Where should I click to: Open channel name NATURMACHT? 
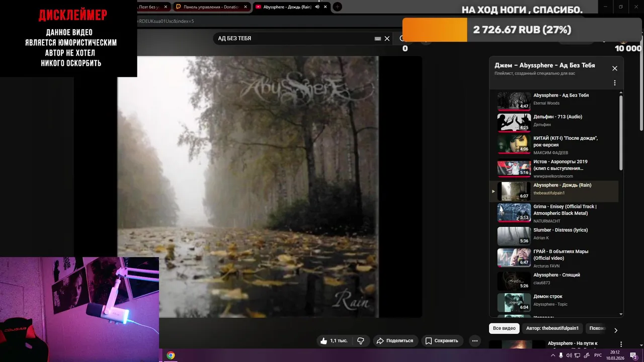point(547,221)
